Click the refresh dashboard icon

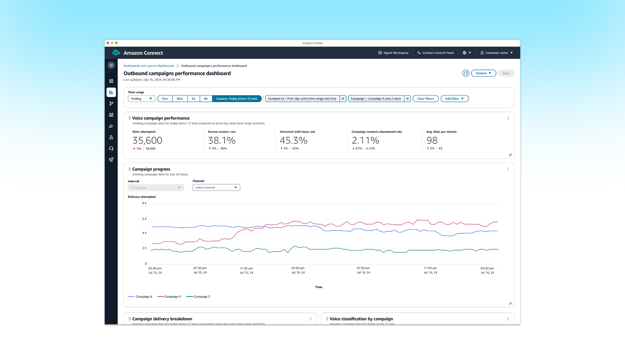pos(466,73)
